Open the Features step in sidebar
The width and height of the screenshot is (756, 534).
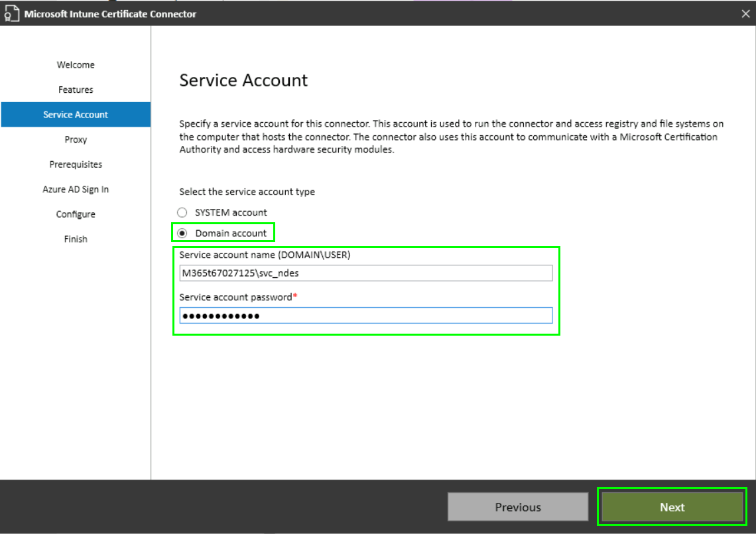[76, 90]
